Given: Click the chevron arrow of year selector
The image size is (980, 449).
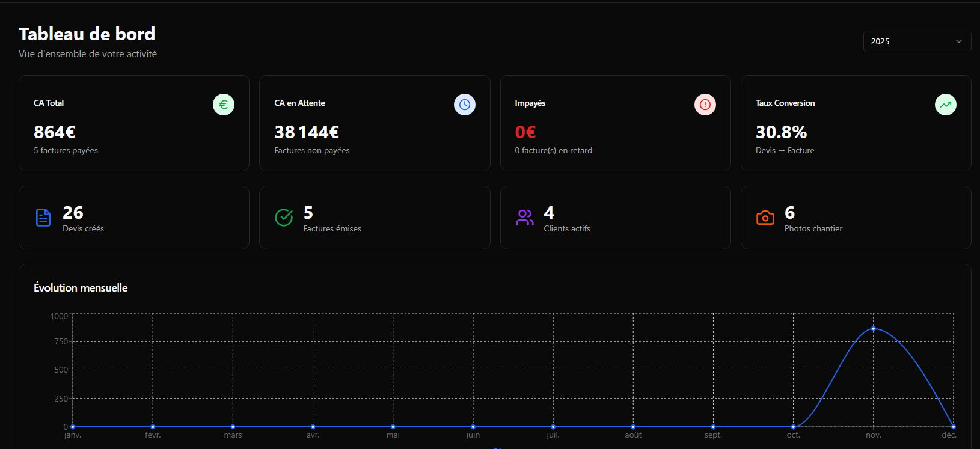Looking at the screenshot, I should pyautogui.click(x=958, y=41).
